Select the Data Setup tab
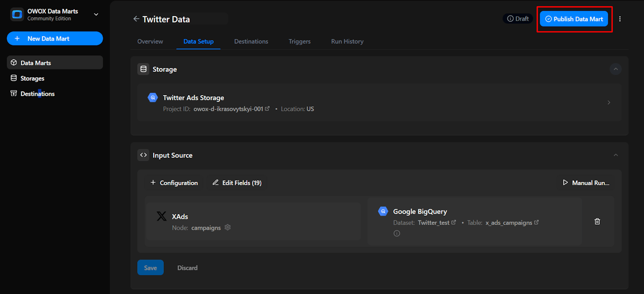This screenshot has height=294, width=644. [x=198, y=41]
